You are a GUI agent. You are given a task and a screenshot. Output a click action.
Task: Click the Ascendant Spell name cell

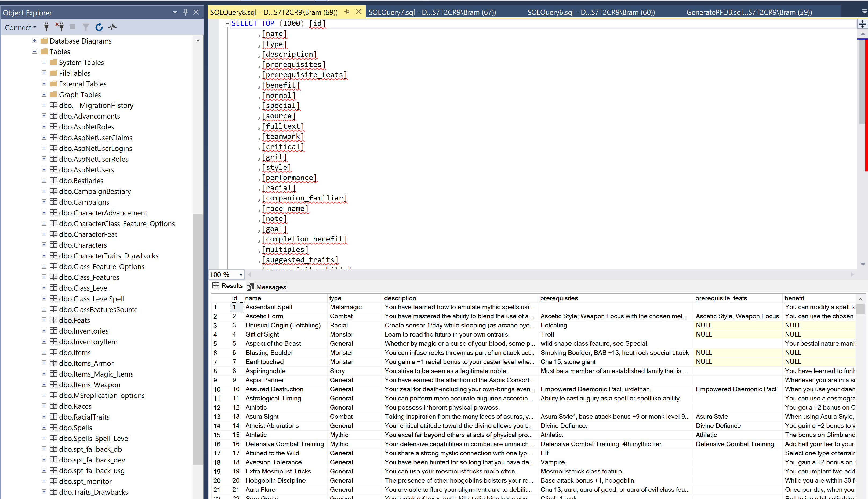[x=285, y=307]
